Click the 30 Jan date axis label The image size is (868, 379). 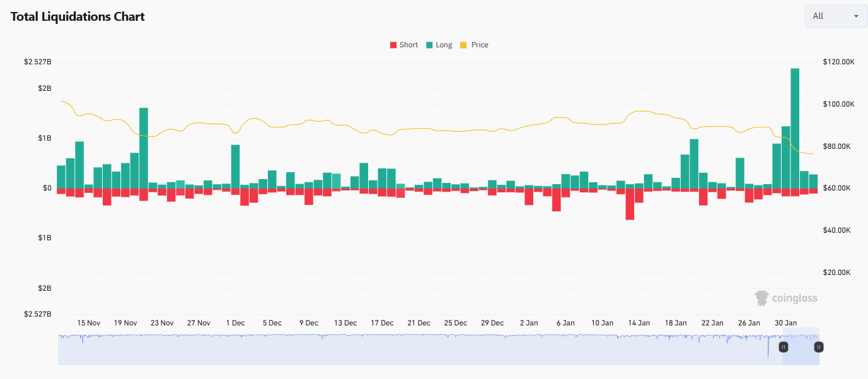785,323
